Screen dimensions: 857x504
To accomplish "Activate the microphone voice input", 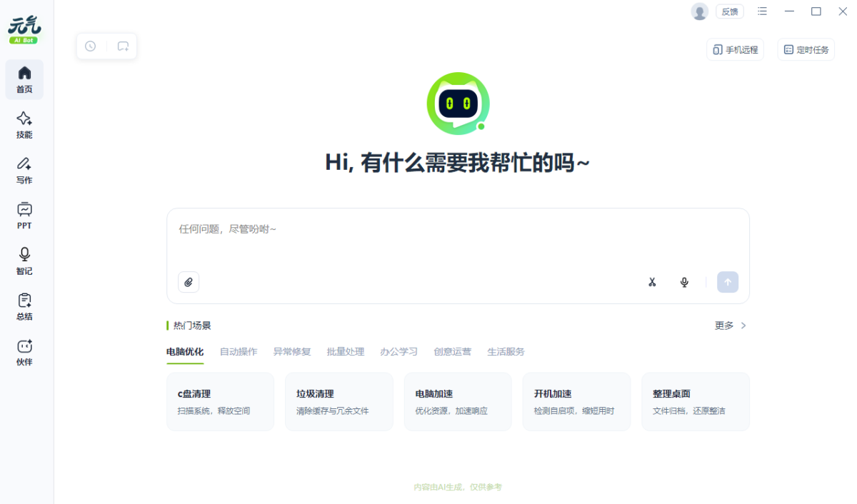I will [684, 282].
